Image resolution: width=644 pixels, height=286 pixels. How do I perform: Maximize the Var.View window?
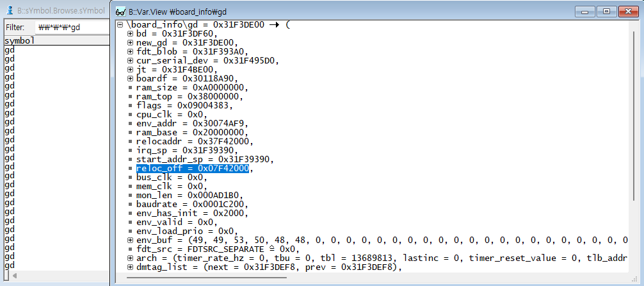pos(605,11)
